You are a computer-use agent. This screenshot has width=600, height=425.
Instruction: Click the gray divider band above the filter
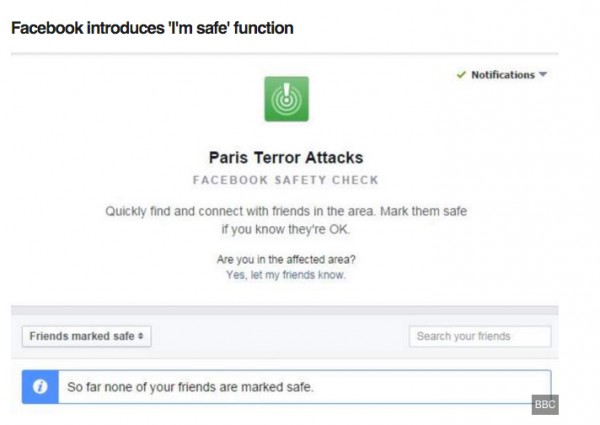(x=286, y=311)
